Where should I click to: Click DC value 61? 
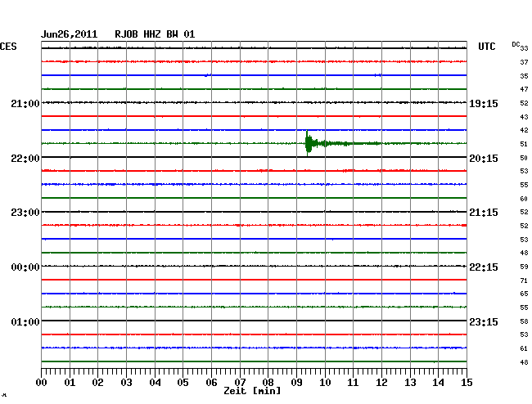tap(524, 348)
